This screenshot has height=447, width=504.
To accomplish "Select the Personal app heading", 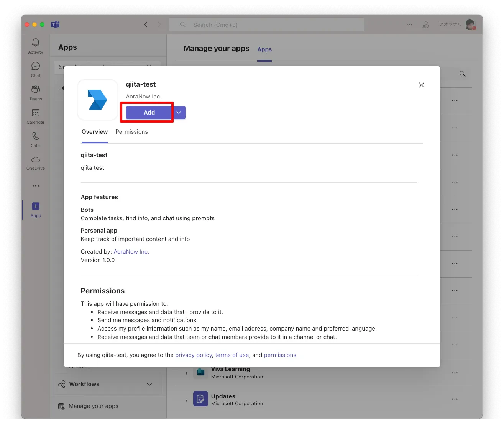I will [99, 231].
